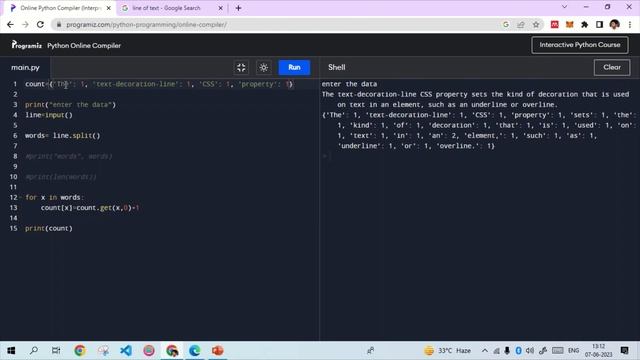
Task: Close the Google Search browser tab
Action: pyautogui.click(x=220, y=8)
